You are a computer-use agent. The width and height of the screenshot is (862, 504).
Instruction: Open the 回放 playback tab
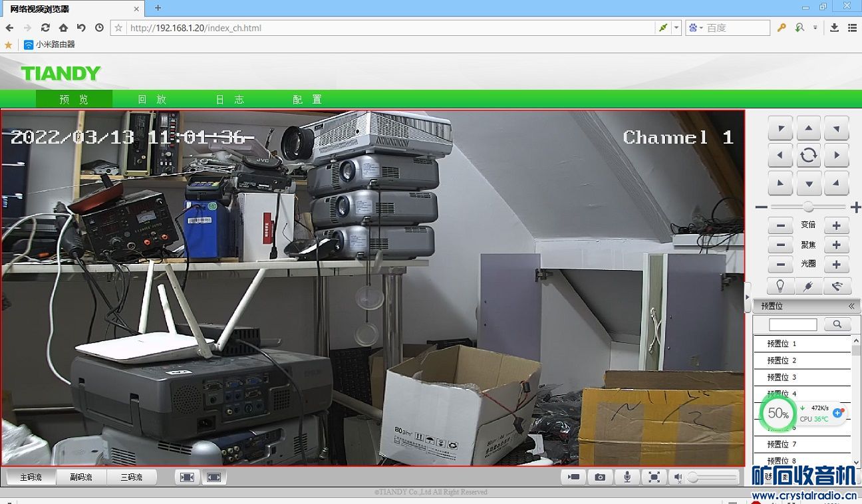152,99
